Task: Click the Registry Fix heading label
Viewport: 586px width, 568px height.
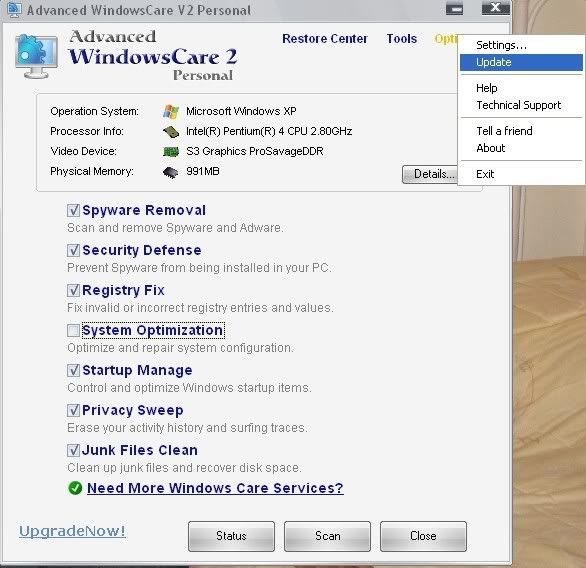Action: pyautogui.click(x=123, y=290)
